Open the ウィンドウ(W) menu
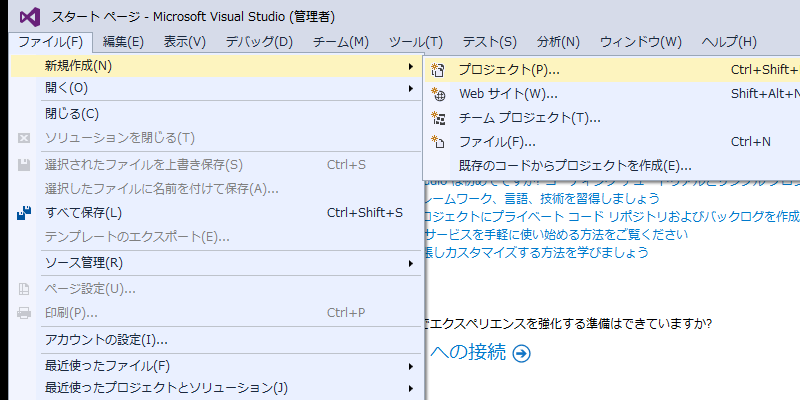The image size is (800, 400). tap(641, 42)
